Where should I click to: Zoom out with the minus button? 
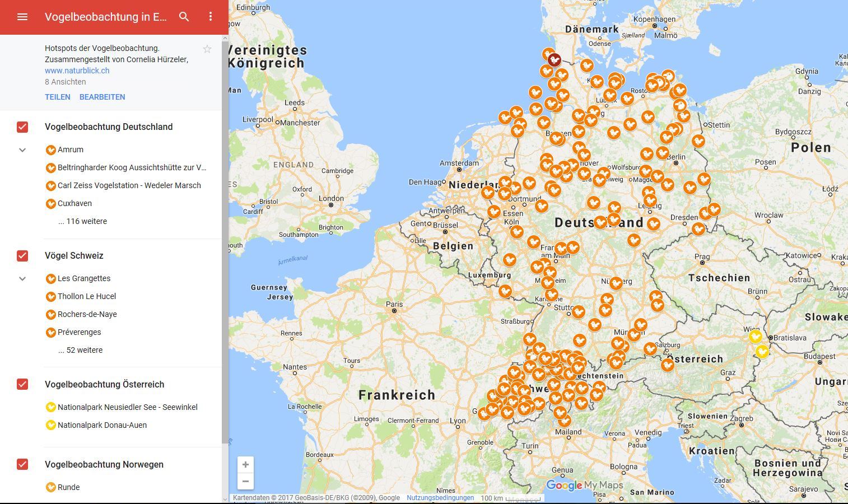point(245,482)
